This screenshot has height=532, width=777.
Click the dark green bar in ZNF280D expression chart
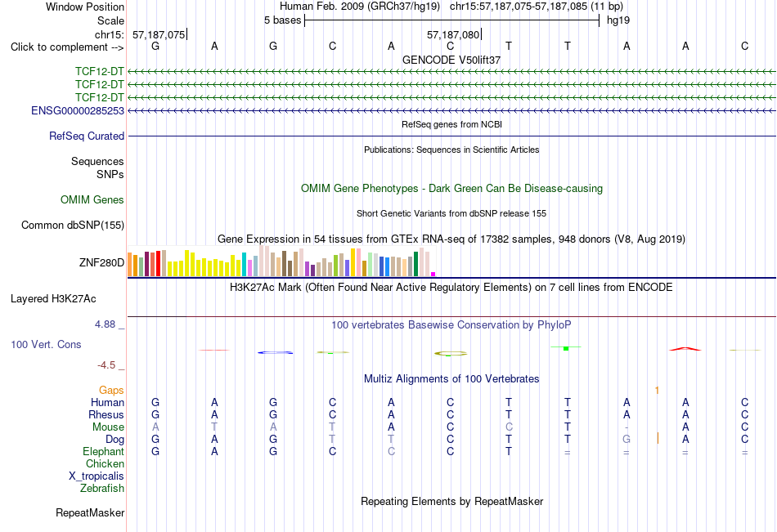(x=415, y=263)
